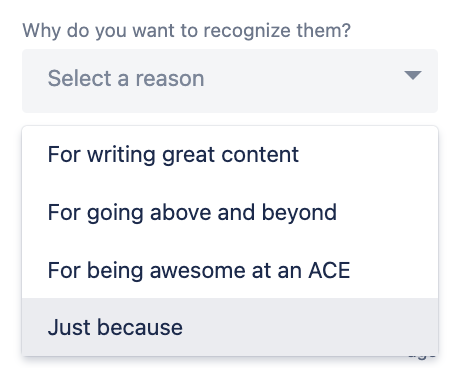Click the dropdown arrow triangle icon

413,75
